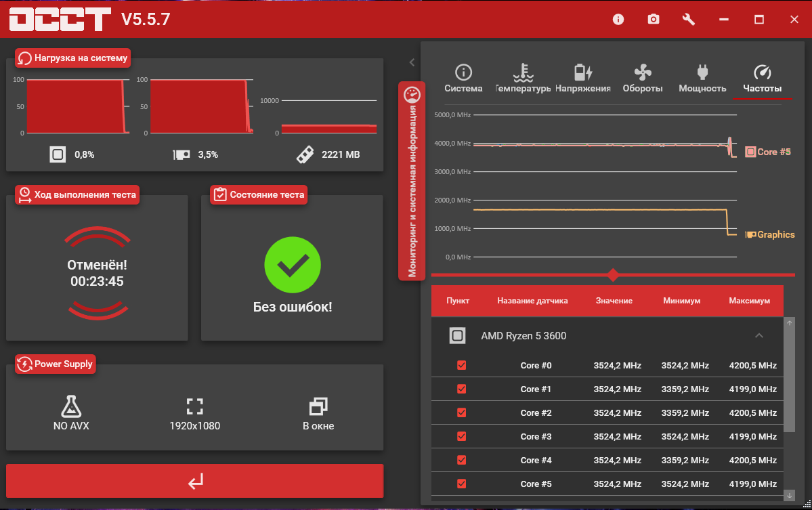The image size is (812, 510).
Task: Select the windowed mode option
Action: click(x=318, y=415)
